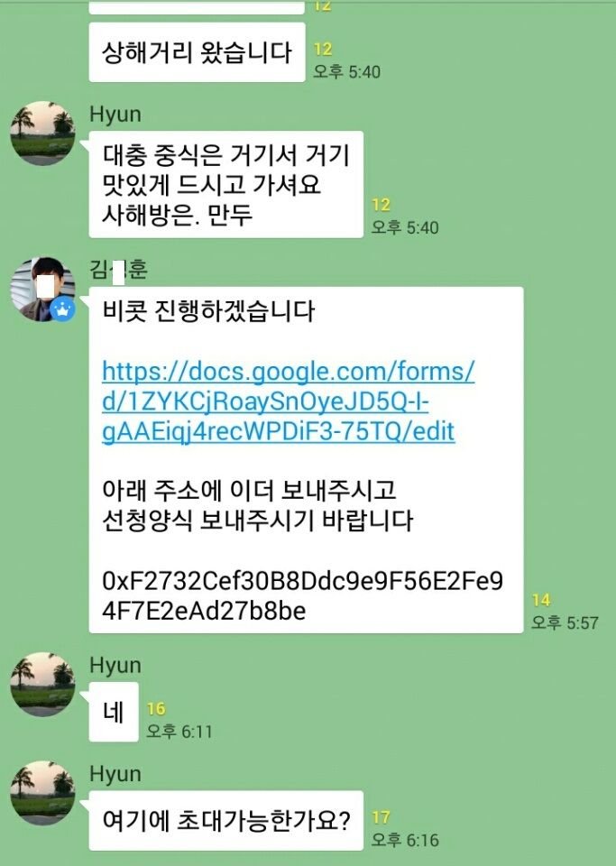Select the 네 reply bubble
616x866 pixels.
tap(114, 712)
